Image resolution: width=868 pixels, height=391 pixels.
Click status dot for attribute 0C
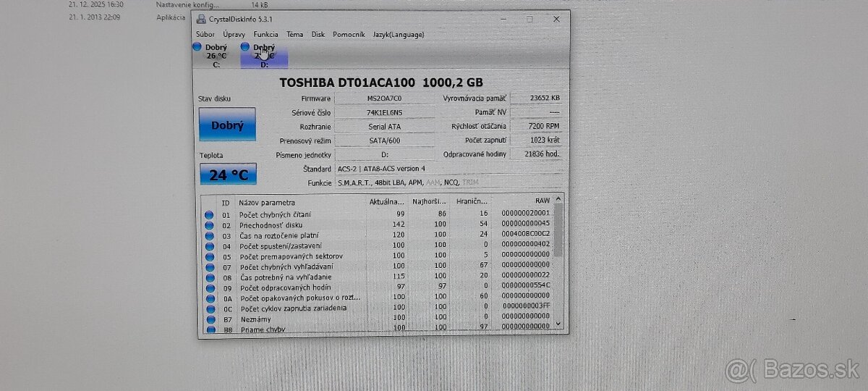pyautogui.click(x=209, y=308)
